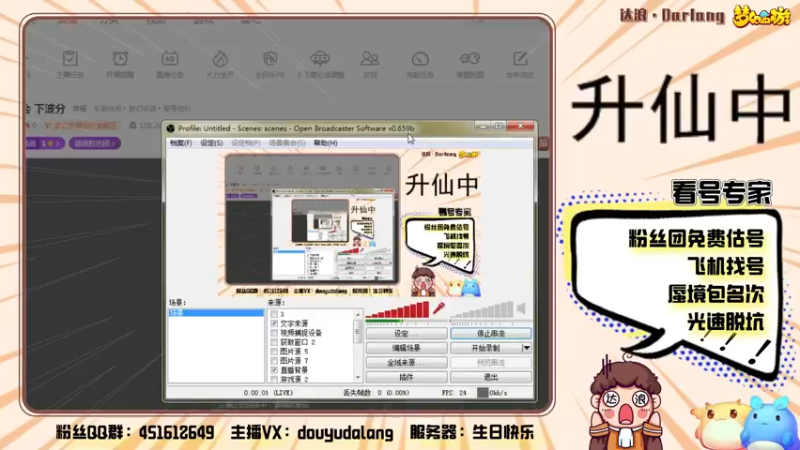This screenshot has width=800, height=450.
Task: Click the 编辑场景 button
Action: (x=407, y=348)
